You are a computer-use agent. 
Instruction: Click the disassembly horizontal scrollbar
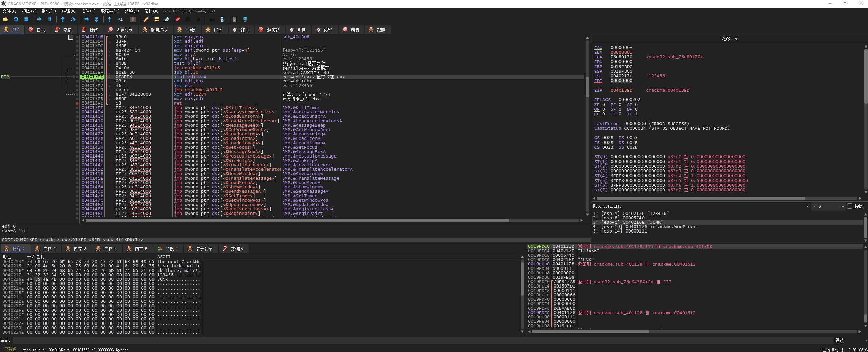297,220
